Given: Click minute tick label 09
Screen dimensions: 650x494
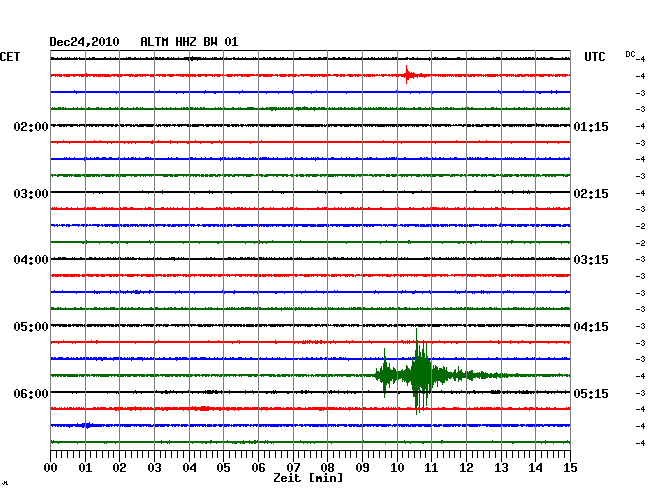Looking at the screenshot, I should tap(362, 467).
